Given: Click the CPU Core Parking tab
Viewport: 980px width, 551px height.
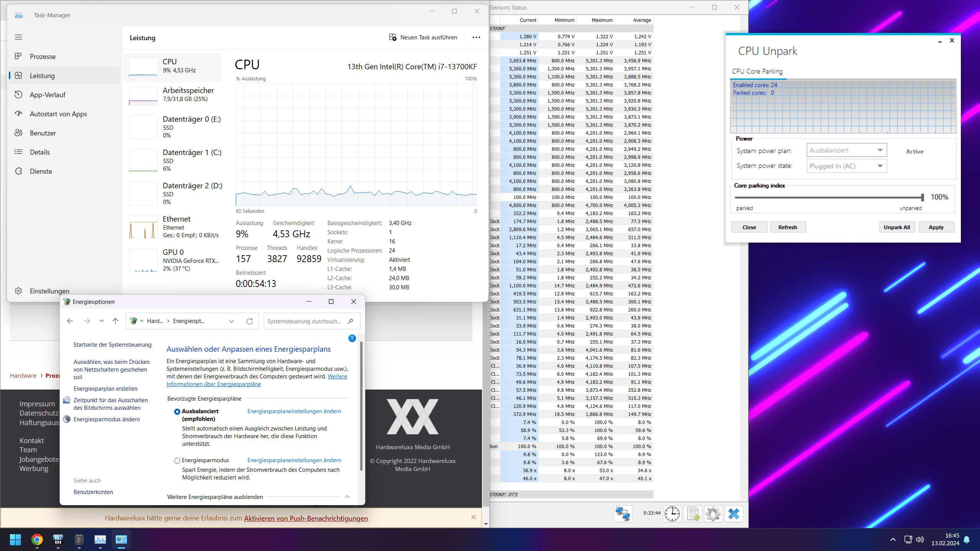Looking at the screenshot, I should click(757, 71).
